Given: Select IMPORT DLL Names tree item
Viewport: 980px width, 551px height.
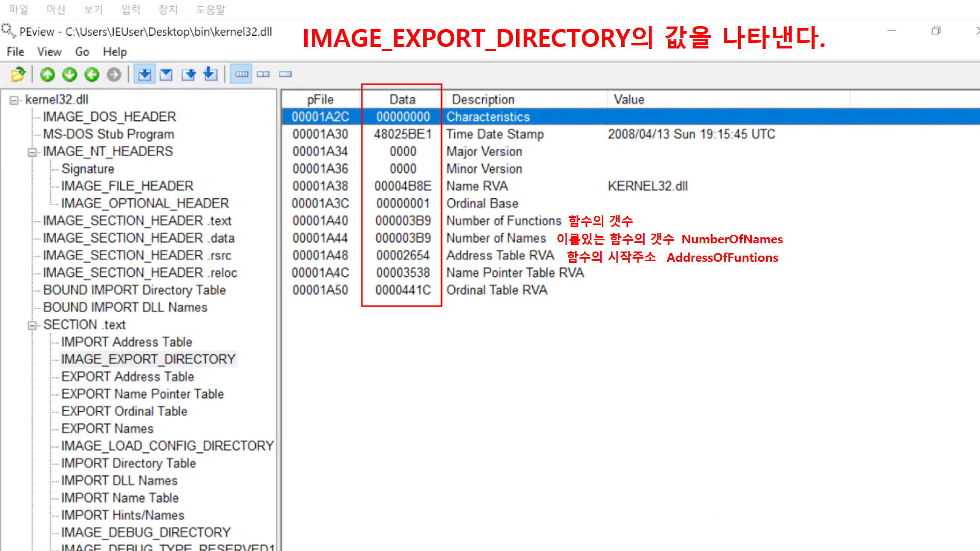Looking at the screenshot, I should 119,481.
